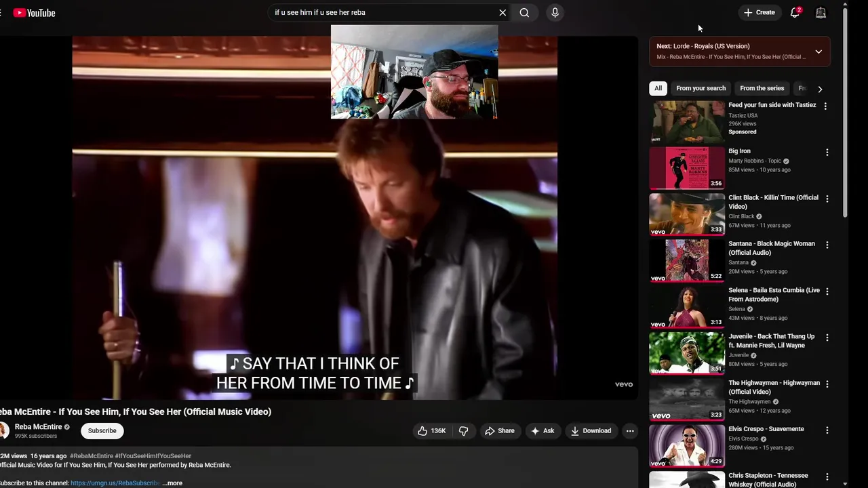Open the notifications bell
The width and height of the screenshot is (868, 488).
(x=795, y=12)
